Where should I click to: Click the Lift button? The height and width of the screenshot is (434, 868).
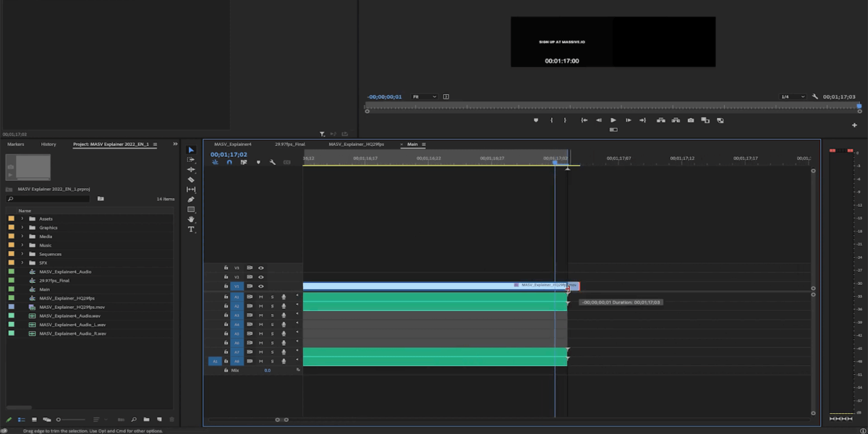pos(660,120)
